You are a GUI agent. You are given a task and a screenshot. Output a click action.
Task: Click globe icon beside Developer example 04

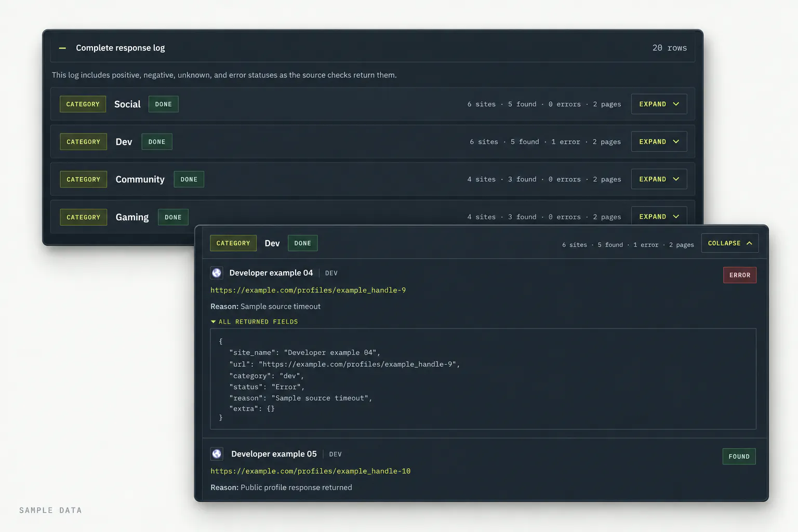[x=217, y=273]
